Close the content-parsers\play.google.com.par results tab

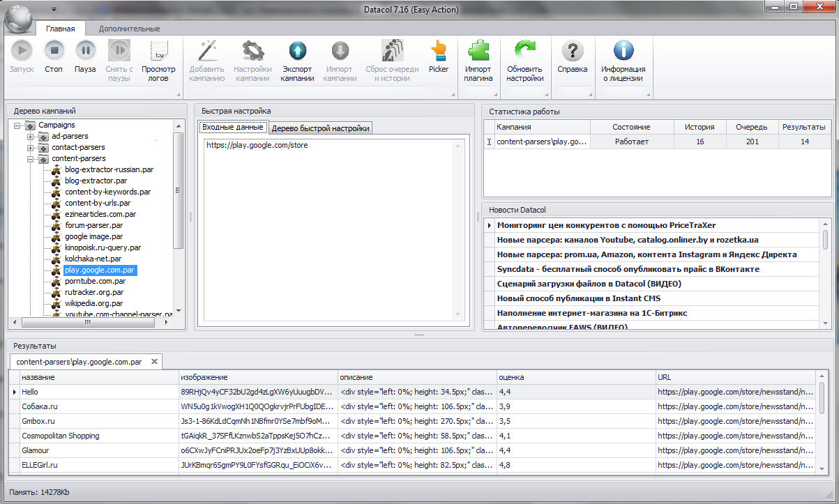(x=154, y=362)
